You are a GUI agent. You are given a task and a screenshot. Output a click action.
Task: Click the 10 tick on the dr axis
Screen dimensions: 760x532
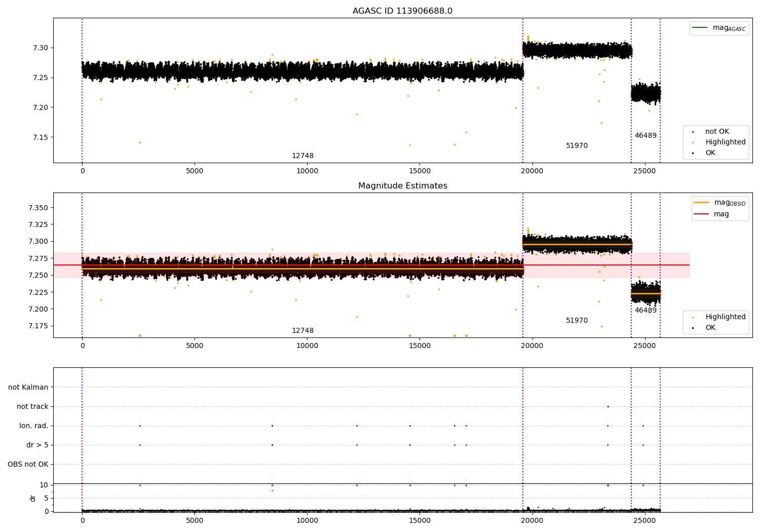point(44,485)
